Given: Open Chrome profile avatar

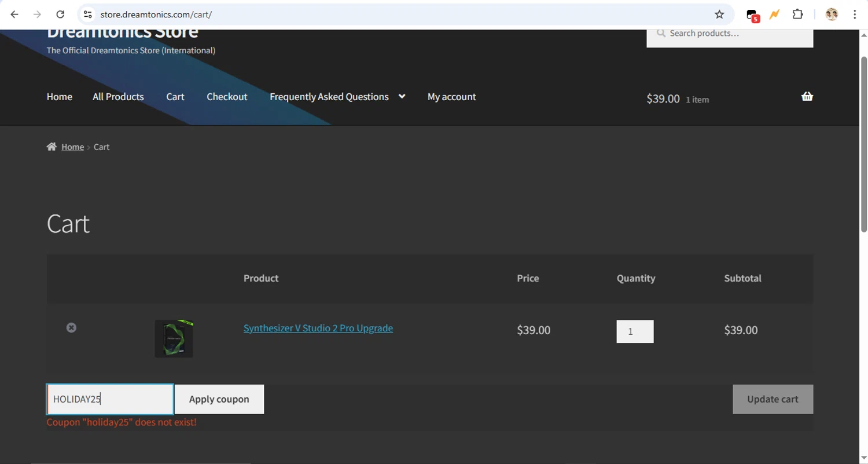Looking at the screenshot, I should [832, 14].
